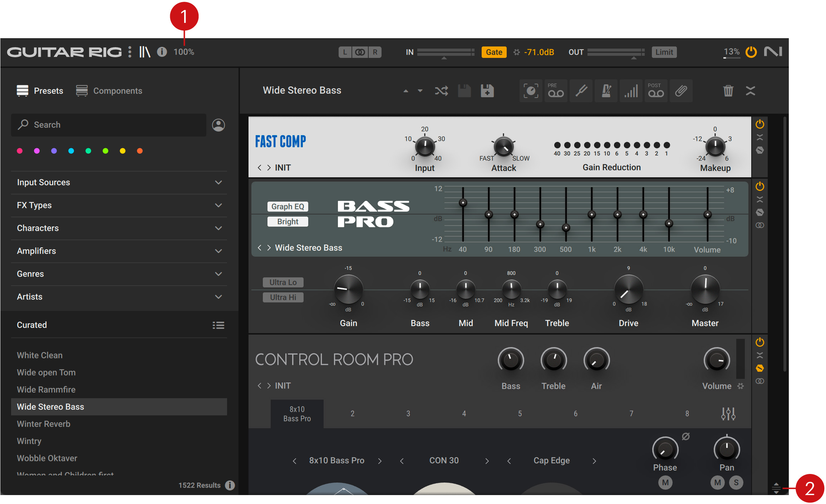Open the metronome tool
The image size is (826, 504).
(606, 91)
